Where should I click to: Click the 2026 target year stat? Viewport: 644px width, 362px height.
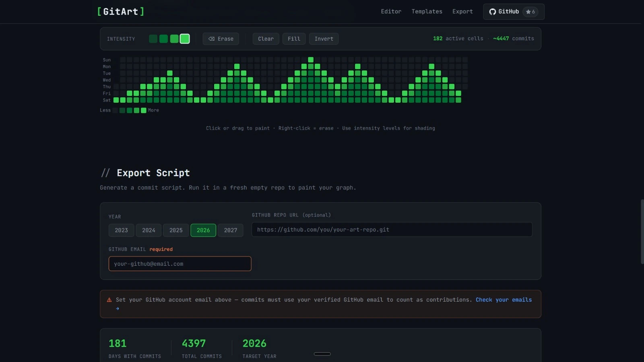259,348
